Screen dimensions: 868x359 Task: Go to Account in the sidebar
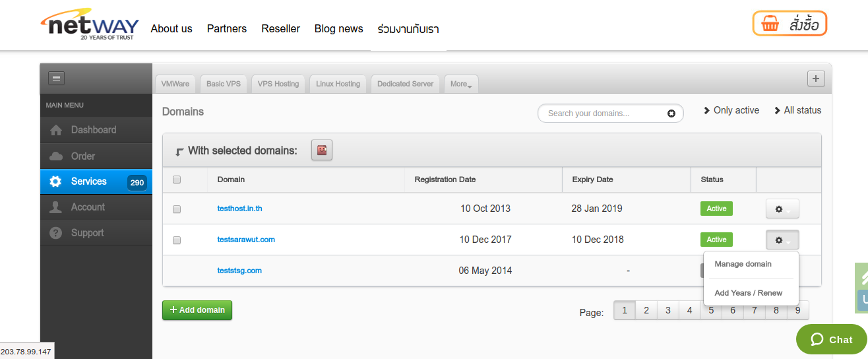[x=96, y=207]
